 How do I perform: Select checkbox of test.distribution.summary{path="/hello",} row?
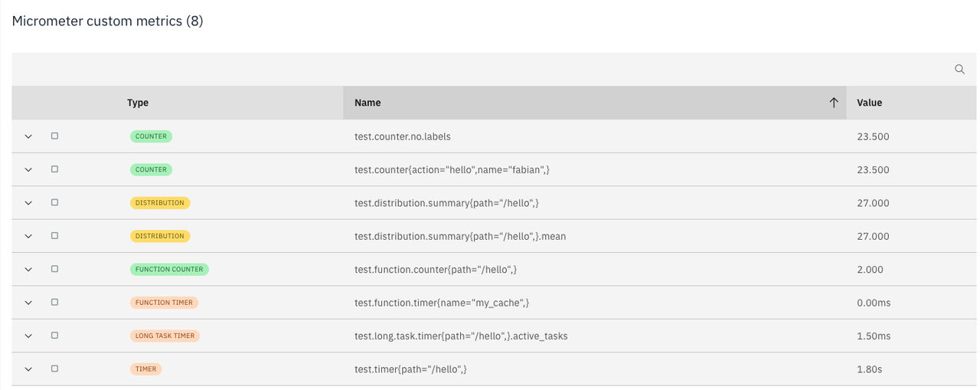(54, 202)
